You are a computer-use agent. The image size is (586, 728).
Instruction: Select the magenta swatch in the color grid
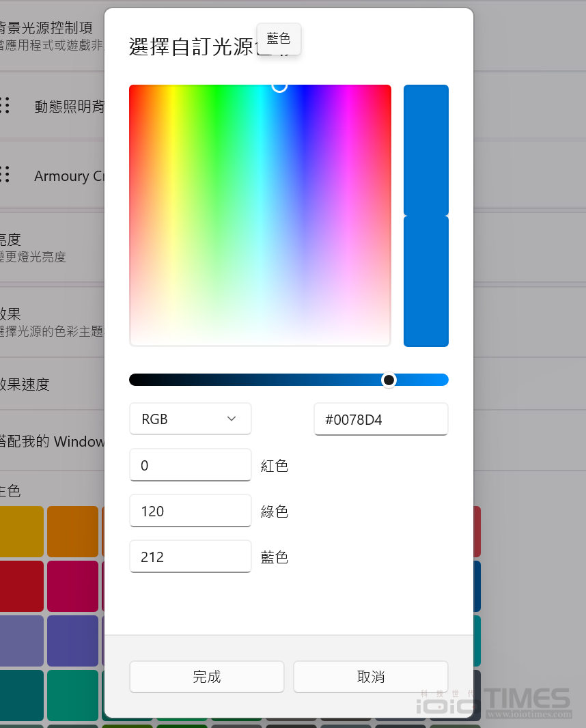(x=72, y=586)
